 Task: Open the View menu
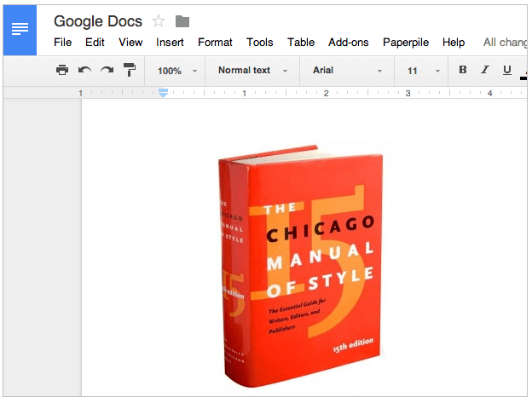130,43
